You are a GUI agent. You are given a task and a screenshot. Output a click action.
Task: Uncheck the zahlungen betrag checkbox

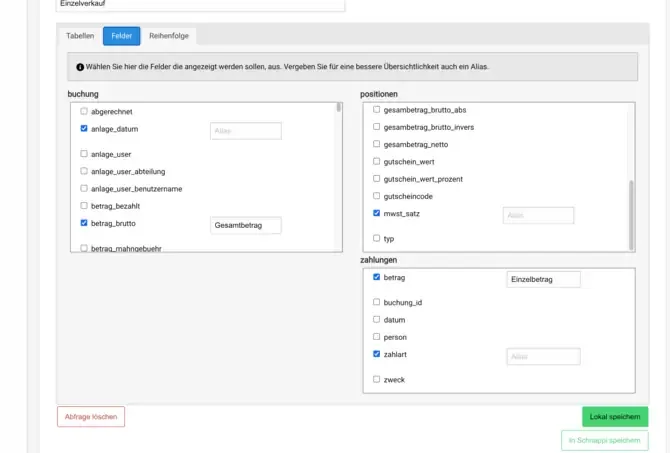pos(376,277)
